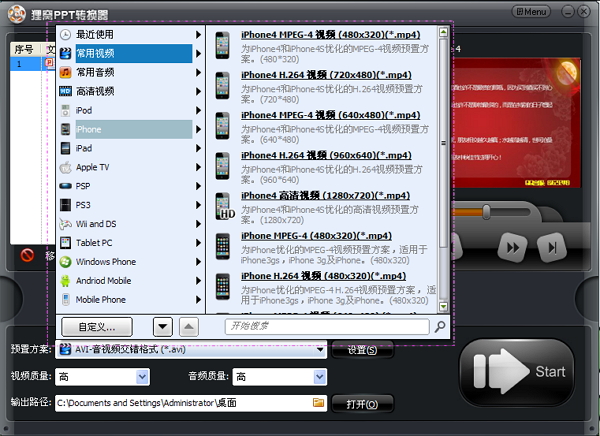Open the 最近使用 recent formats category
600x436 pixels.
(x=130, y=34)
